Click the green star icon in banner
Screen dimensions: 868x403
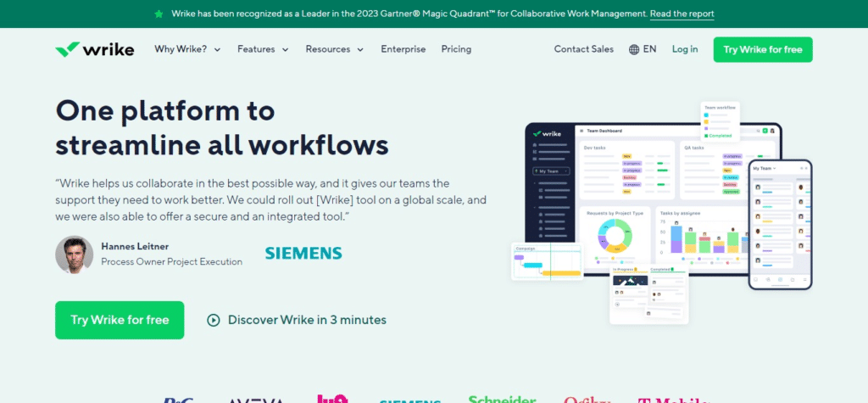[159, 14]
